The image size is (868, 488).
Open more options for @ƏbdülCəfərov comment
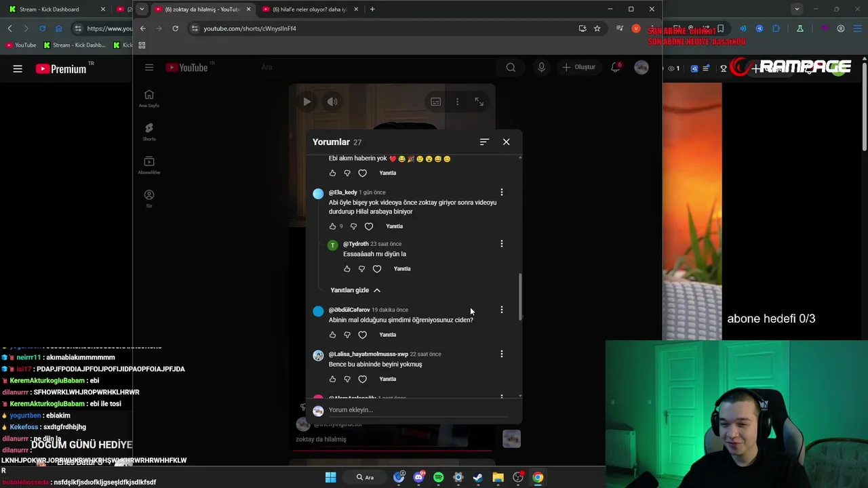click(x=502, y=310)
